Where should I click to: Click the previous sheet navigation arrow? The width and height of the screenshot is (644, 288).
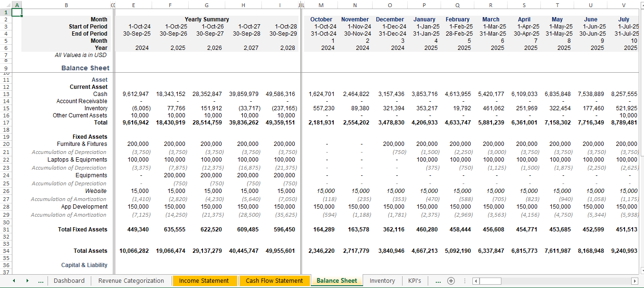(x=14, y=281)
